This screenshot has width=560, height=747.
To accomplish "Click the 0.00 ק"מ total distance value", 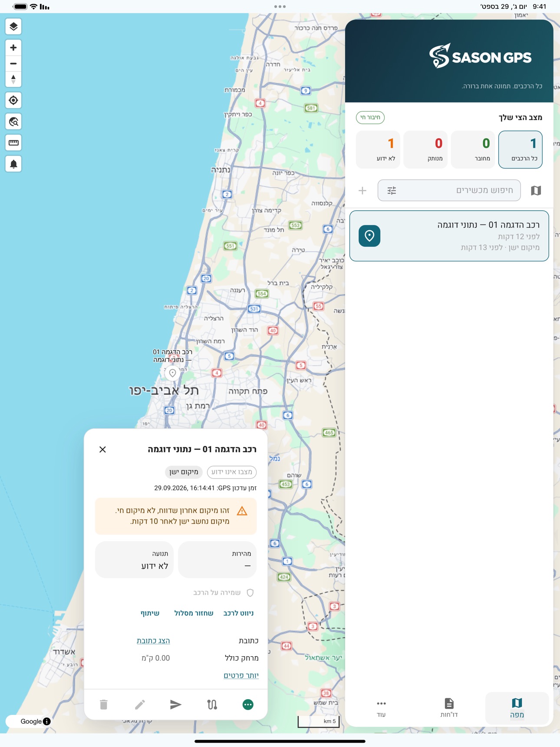I will pos(155,658).
